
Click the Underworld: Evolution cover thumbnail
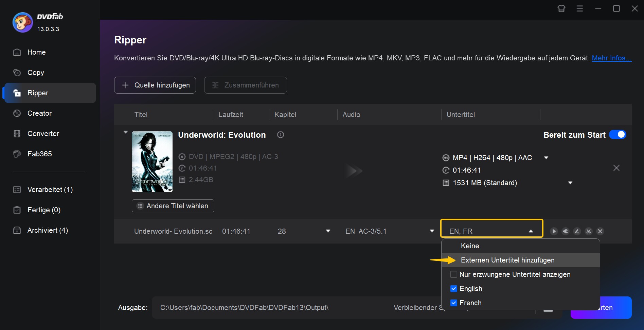tap(152, 162)
